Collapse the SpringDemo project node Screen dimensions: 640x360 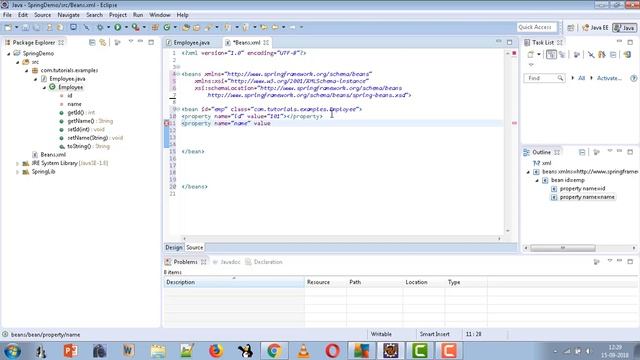tap(9, 54)
